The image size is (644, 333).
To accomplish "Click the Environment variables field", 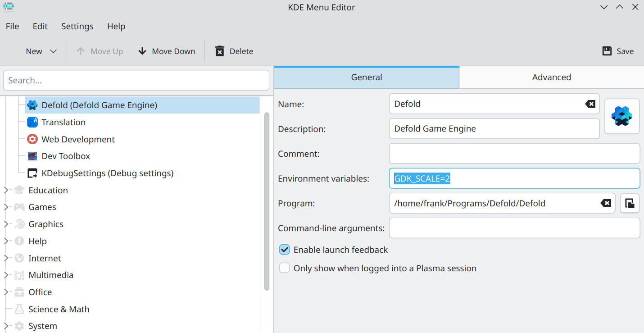I will tap(514, 178).
